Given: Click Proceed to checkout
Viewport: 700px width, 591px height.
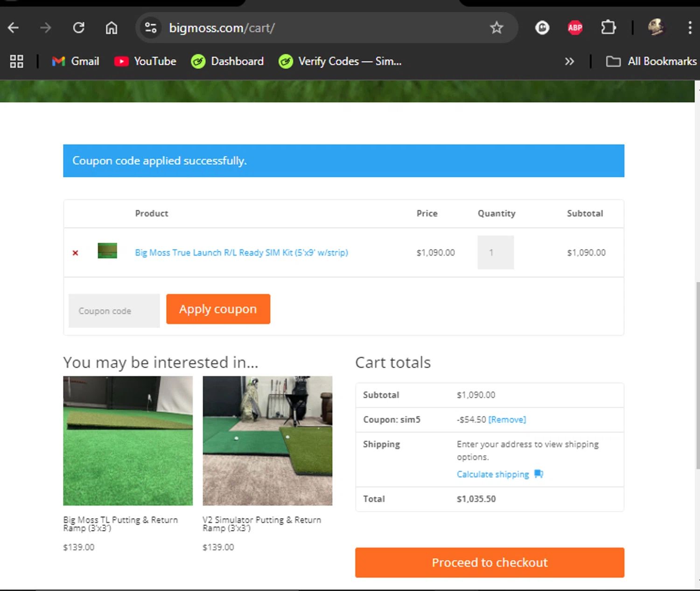Looking at the screenshot, I should click(x=490, y=563).
